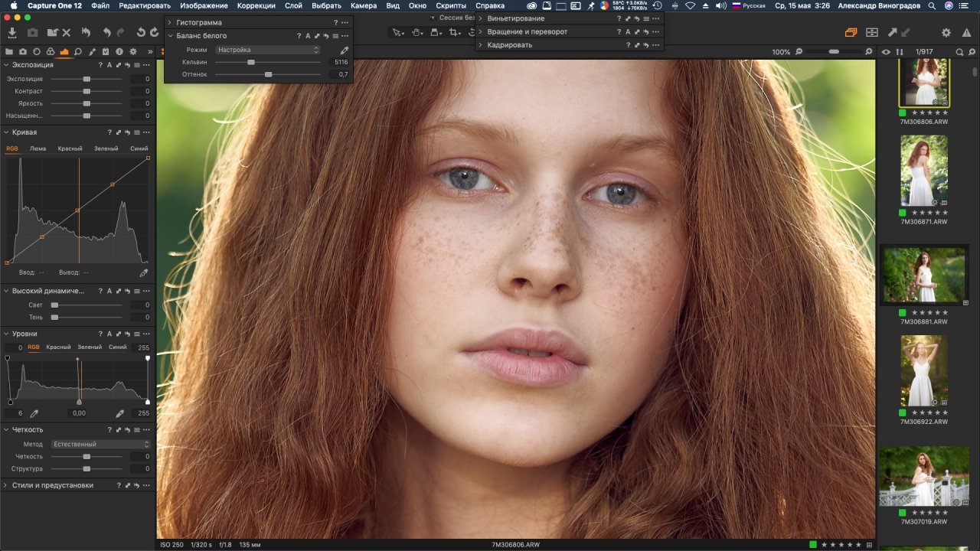The image size is (980, 551).
Task: Click the Delete (X) icon in the top toolbar
Action: click(x=66, y=33)
